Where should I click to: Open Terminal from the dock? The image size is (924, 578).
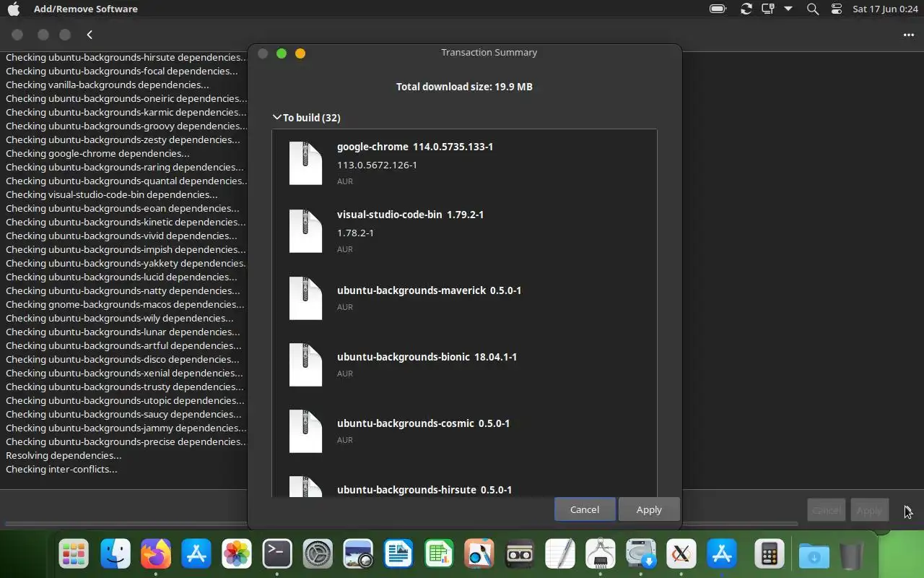point(277,554)
